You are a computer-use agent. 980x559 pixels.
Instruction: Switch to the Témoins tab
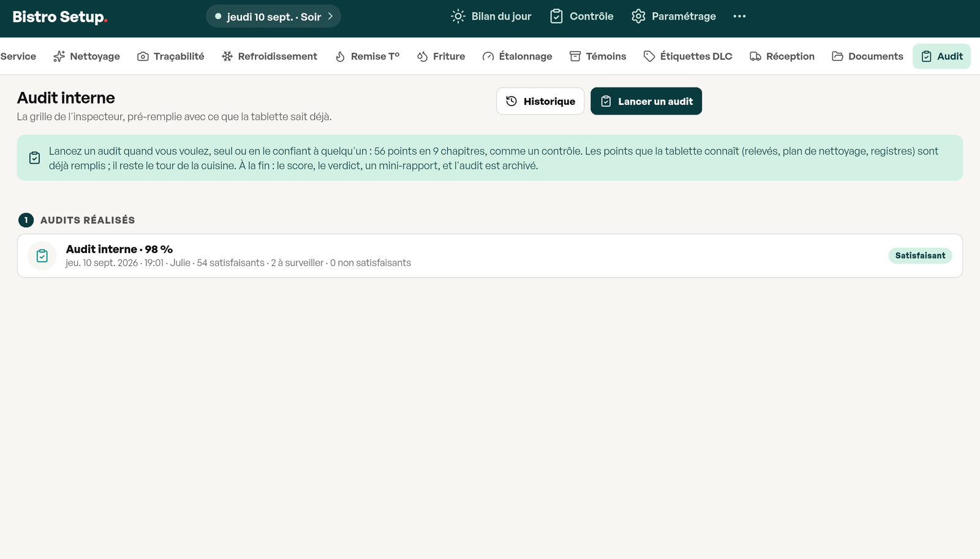[598, 56]
